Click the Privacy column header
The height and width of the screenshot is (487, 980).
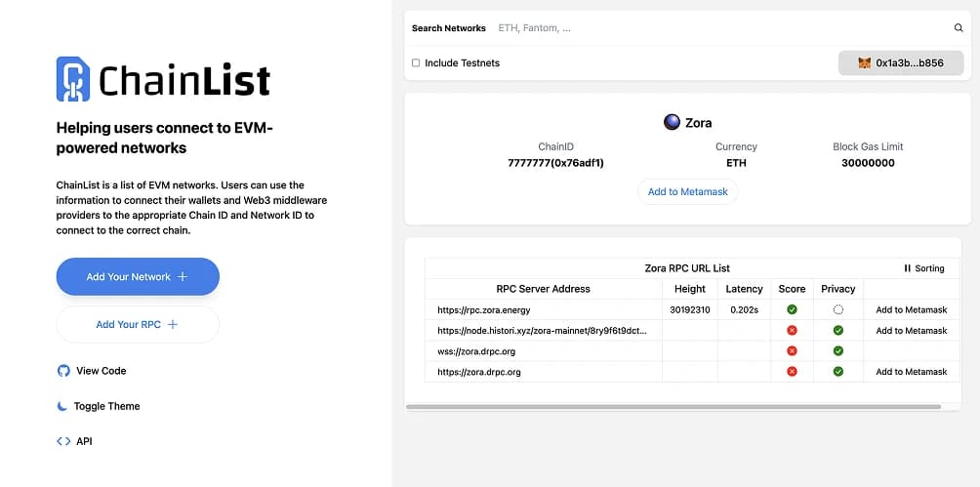[x=838, y=289]
